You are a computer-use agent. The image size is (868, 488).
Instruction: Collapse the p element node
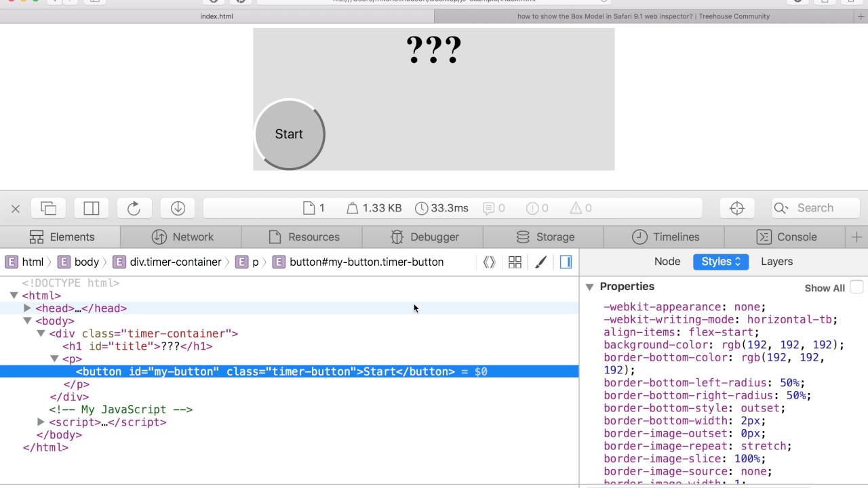[x=54, y=359]
